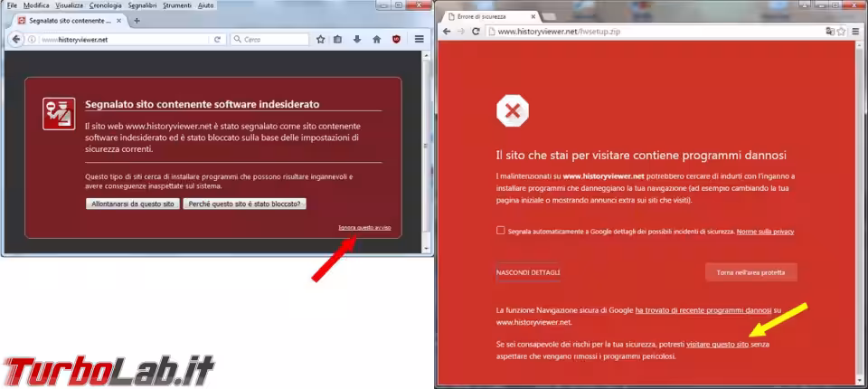Viewport: 868px width, 389px height.
Task: Click the Firefox scrollbar down arrow
Action: [x=426, y=247]
